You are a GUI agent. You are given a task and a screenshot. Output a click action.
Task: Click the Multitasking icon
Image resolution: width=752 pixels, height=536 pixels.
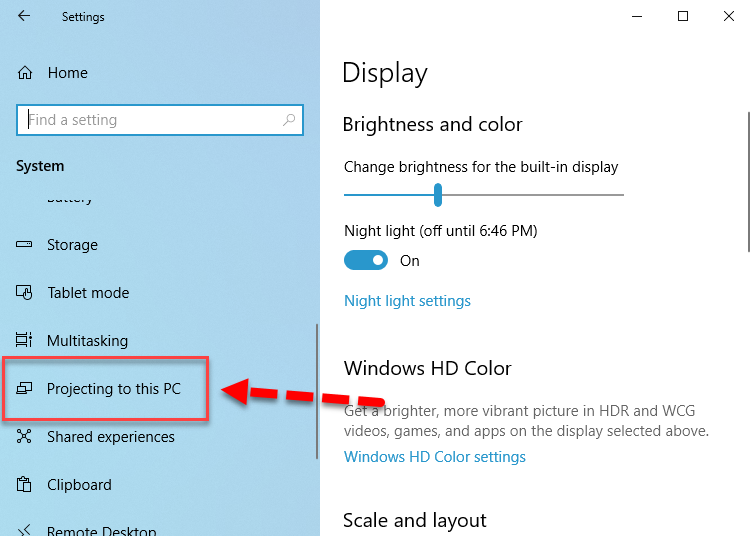26,341
